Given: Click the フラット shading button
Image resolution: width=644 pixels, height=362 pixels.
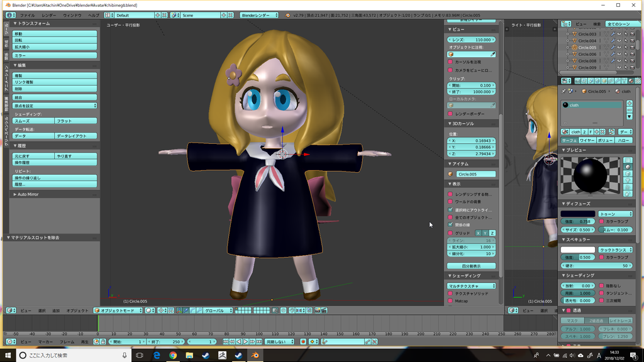Looking at the screenshot, I should [x=76, y=121].
